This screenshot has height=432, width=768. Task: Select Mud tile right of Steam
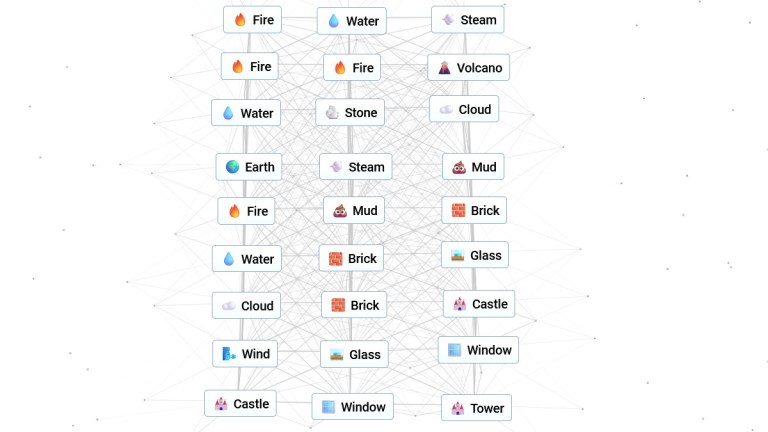pyautogui.click(x=473, y=167)
